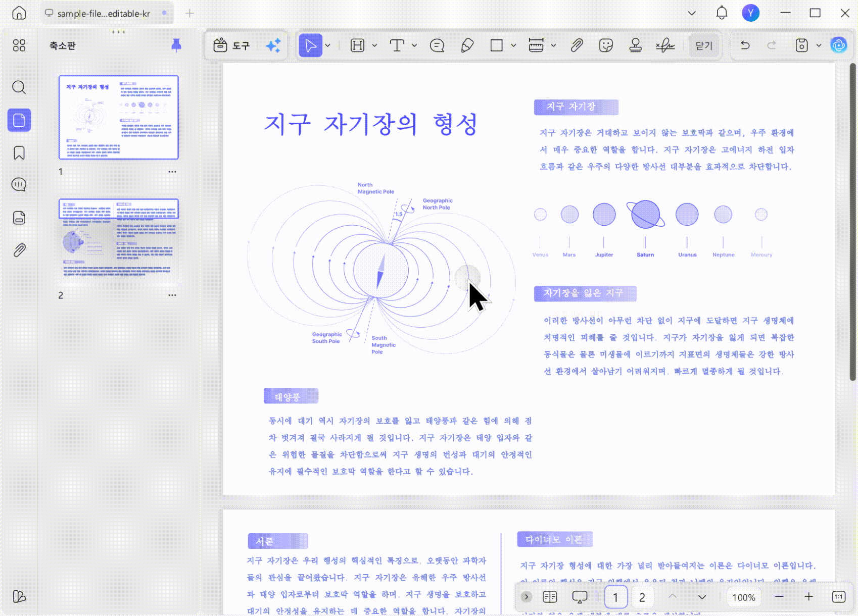Select the text box tool

coord(397,45)
